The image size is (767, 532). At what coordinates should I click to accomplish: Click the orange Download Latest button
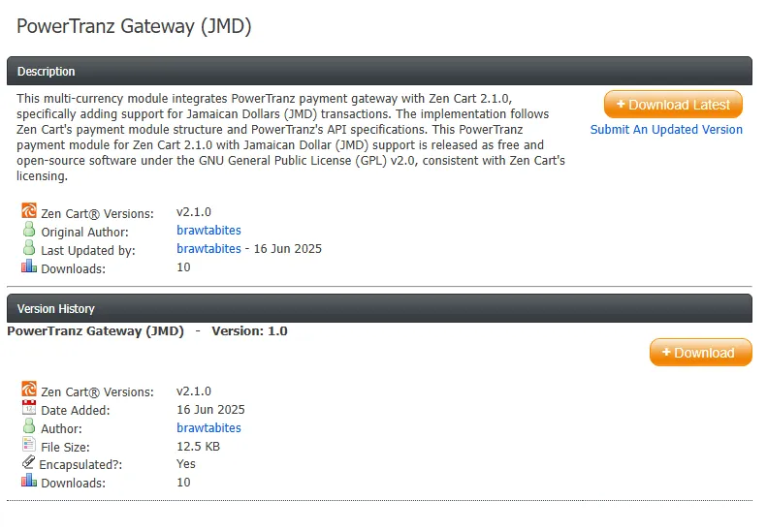click(x=673, y=104)
